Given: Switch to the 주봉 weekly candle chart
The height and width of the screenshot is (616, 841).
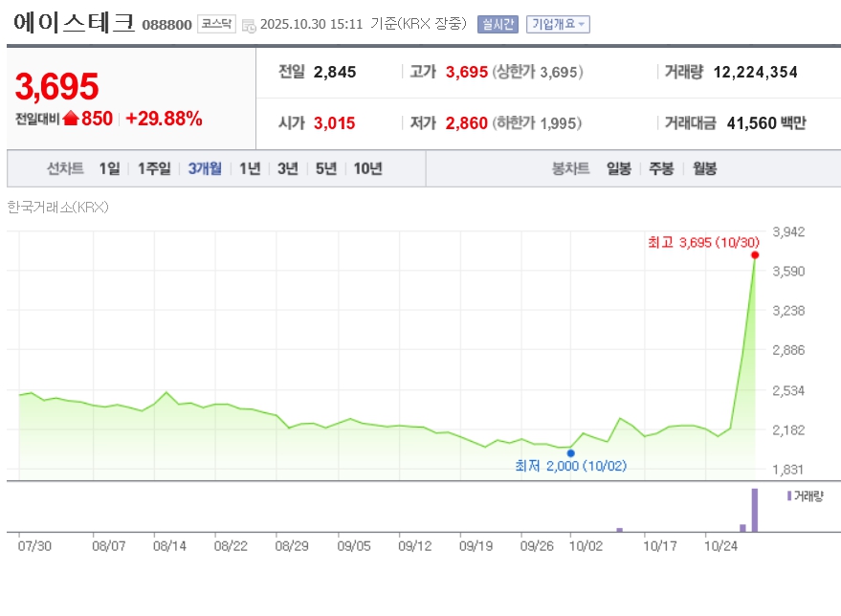Looking at the screenshot, I should click(661, 168).
